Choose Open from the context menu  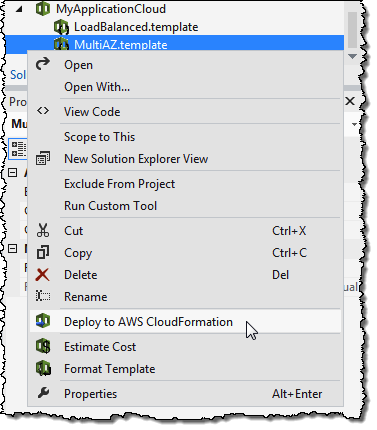coord(185,65)
